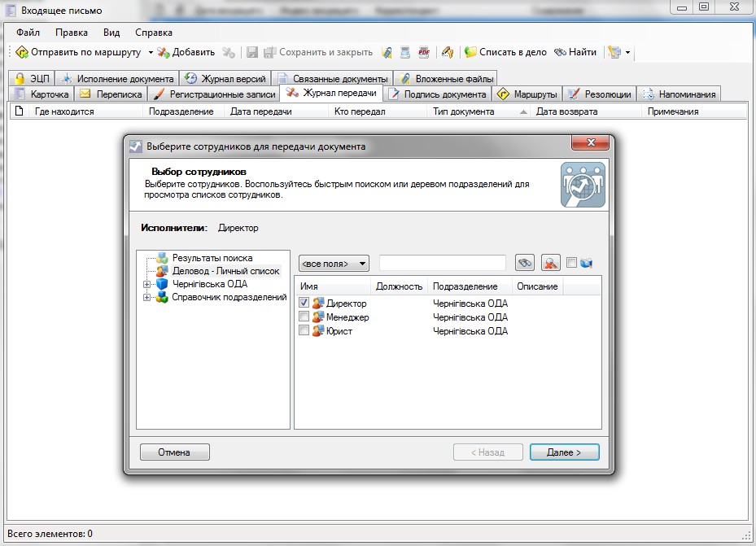
Task: Click Списать в дело toolbar button
Action: (x=505, y=52)
